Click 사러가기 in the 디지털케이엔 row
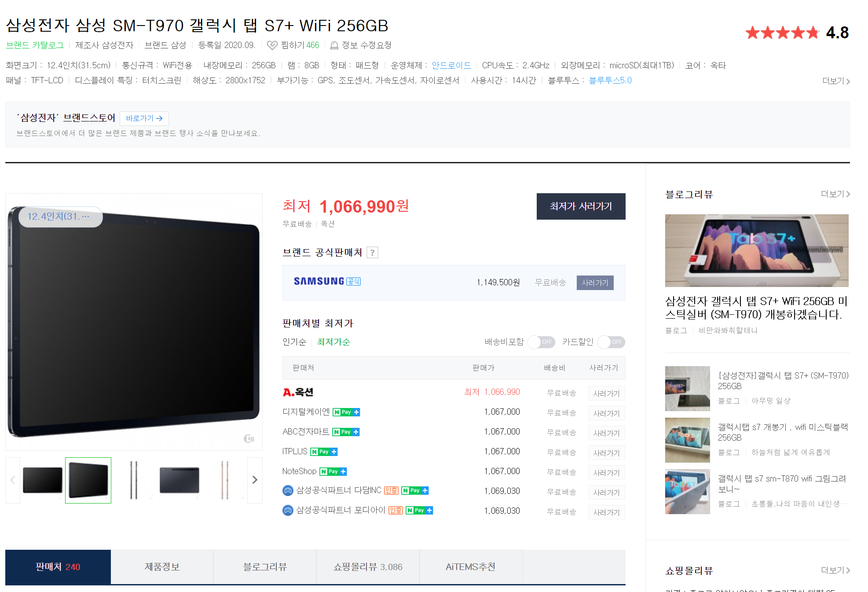This screenshot has width=868, height=592. [606, 413]
